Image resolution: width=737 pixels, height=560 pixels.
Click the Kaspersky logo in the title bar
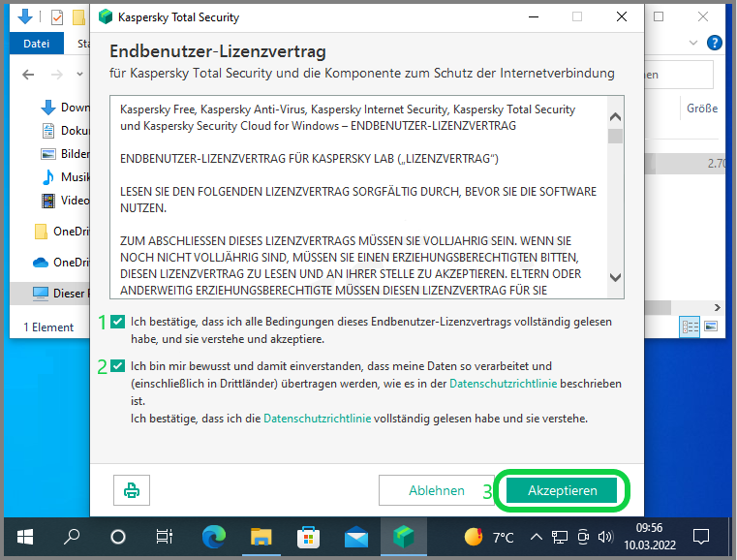(106, 16)
